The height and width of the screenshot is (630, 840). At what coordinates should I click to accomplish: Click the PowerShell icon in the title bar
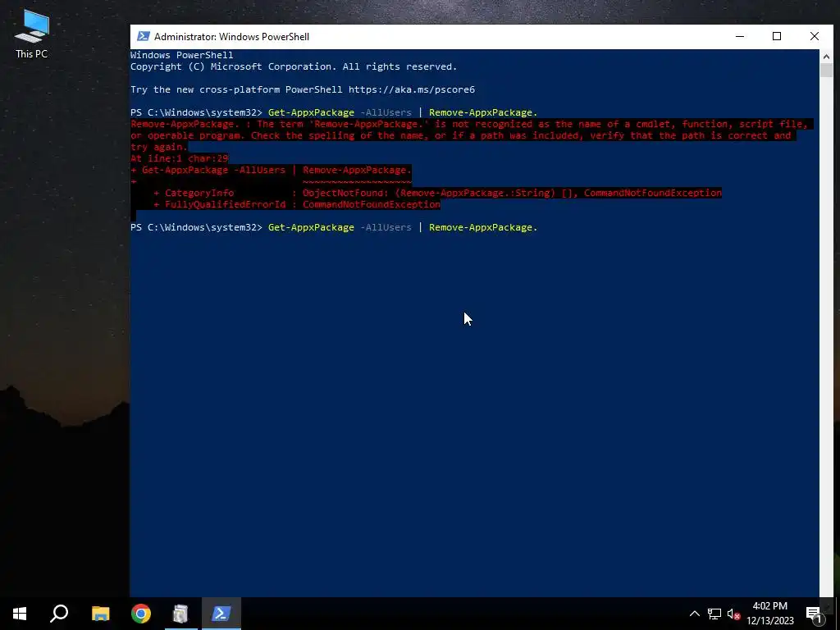[143, 36]
